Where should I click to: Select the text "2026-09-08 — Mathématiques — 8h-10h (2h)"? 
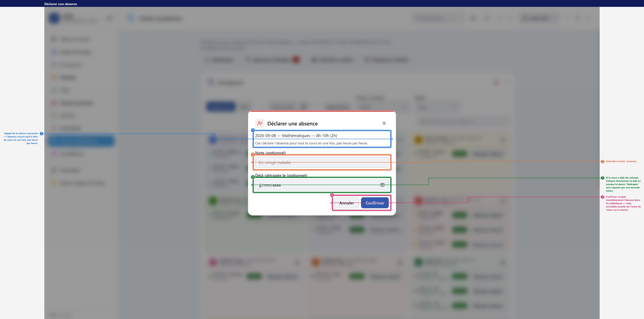(296, 136)
